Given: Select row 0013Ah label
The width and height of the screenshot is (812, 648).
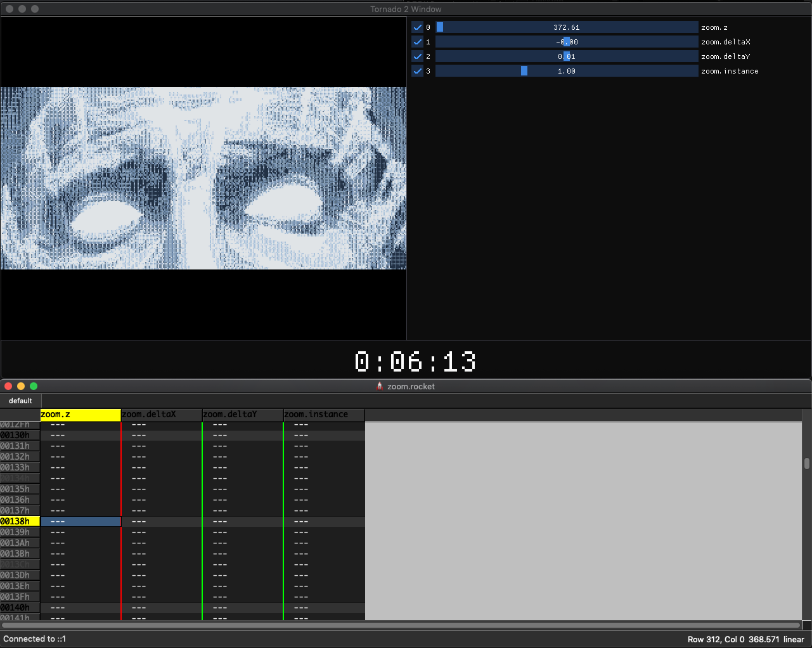Looking at the screenshot, I should coord(20,543).
